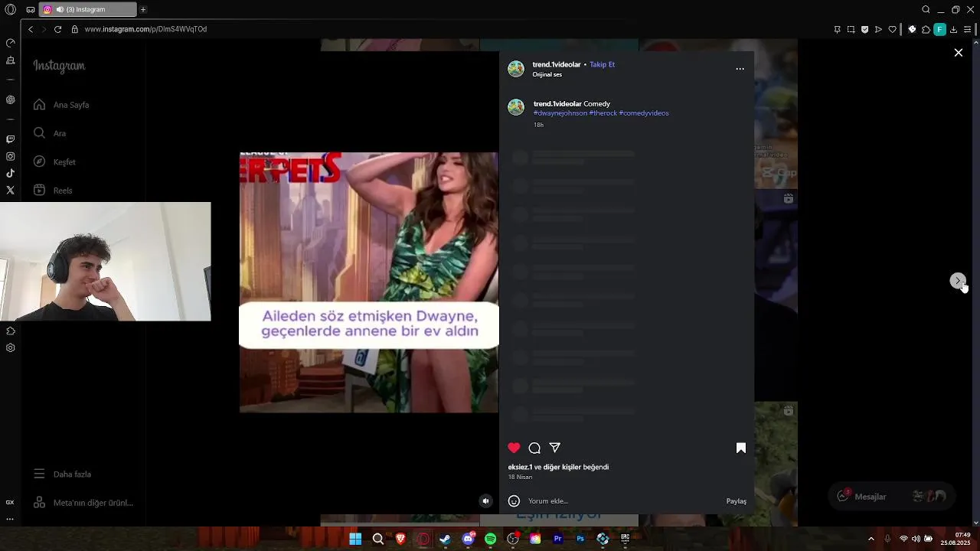Image resolution: width=980 pixels, height=551 pixels.
Task: Open Twitch in Opera sidebar
Action: tap(10, 139)
